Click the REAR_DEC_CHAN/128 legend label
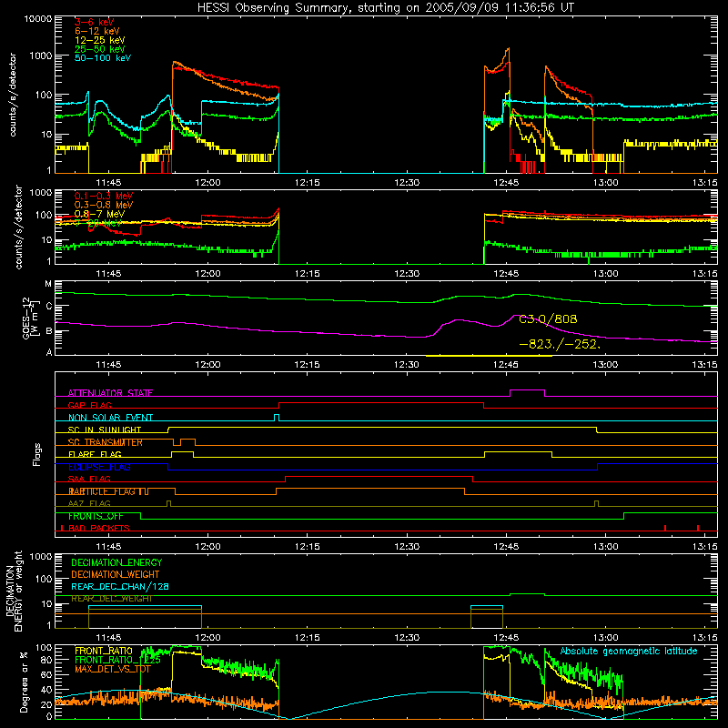 [120, 586]
